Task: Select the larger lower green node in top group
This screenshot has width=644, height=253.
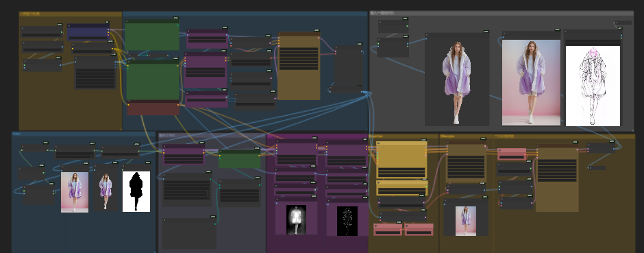Action: coord(153,80)
